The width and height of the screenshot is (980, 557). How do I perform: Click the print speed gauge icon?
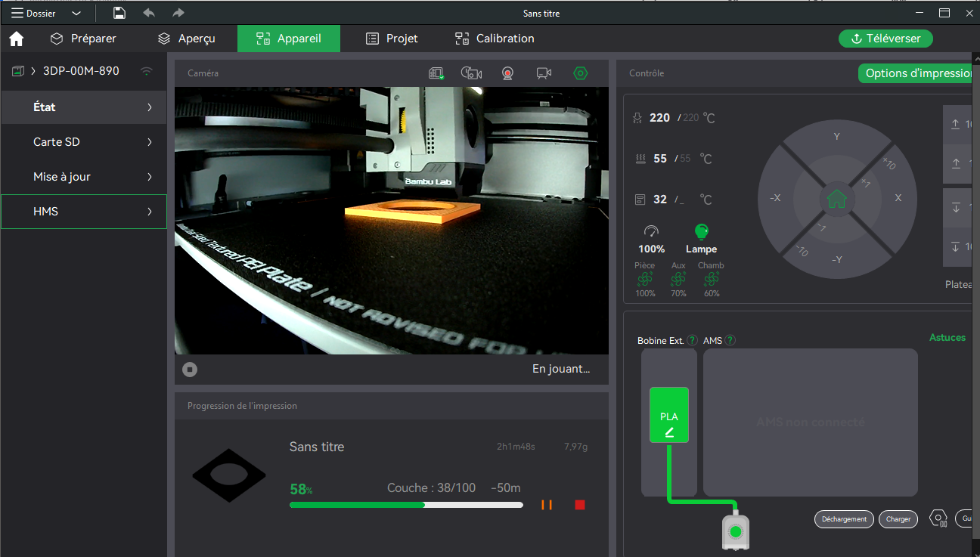pos(651,231)
